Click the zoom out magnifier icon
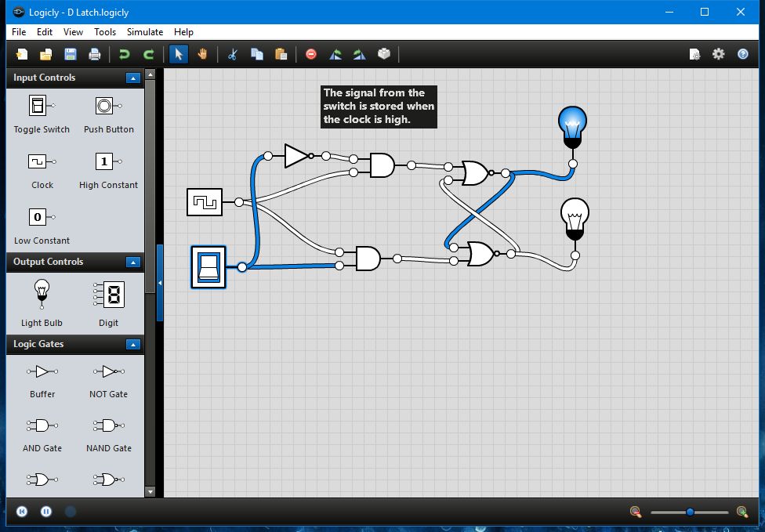 [x=635, y=512]
